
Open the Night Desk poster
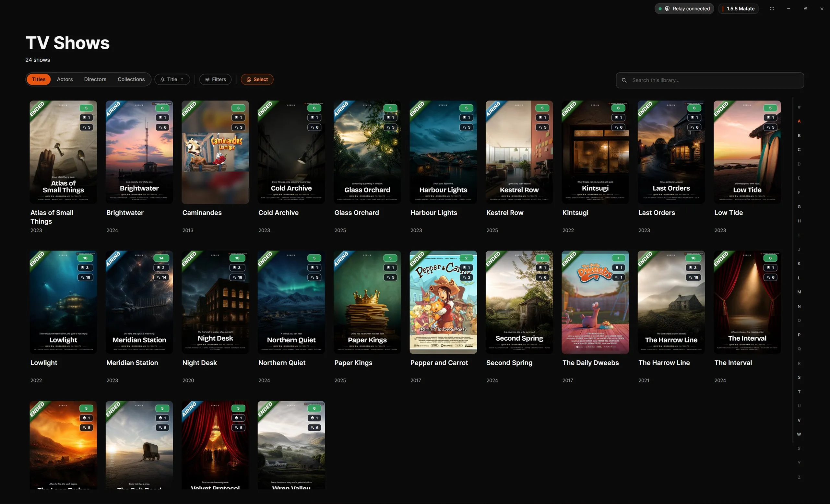coord(215,302)
